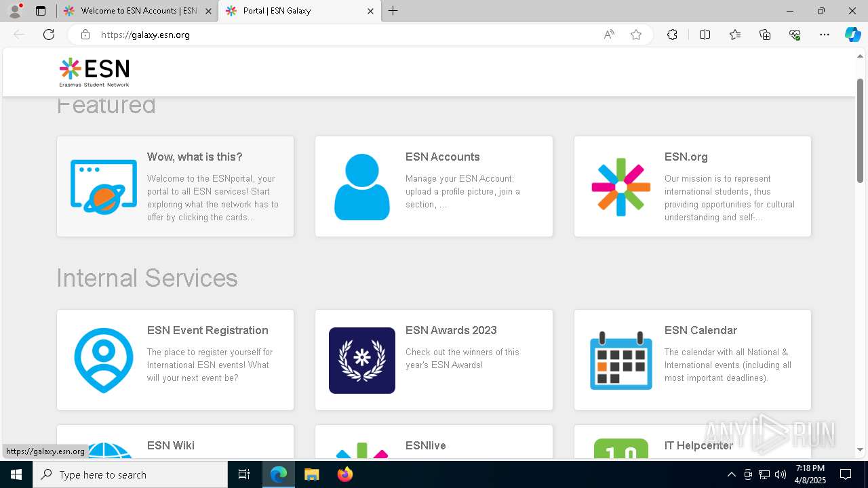Viewport: 868px width, 488px height.
Task: Open the ESNportal browser-planet card icon
Action: [x=104, y=187]
